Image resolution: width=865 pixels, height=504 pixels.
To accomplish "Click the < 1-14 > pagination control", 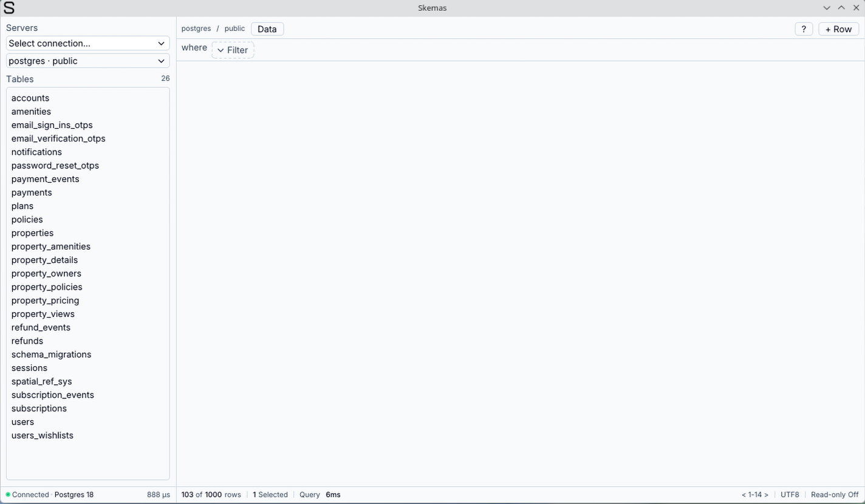I will point(755,495).
